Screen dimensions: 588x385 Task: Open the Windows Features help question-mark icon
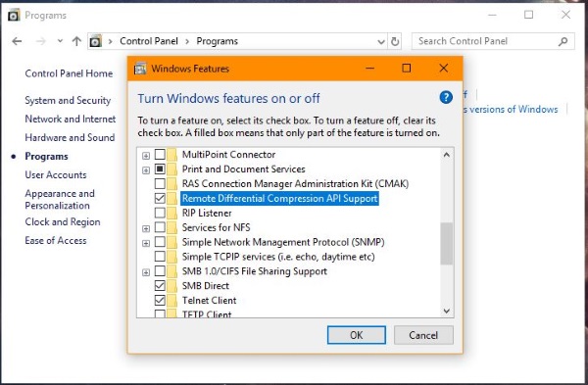[x=446, y=97]
